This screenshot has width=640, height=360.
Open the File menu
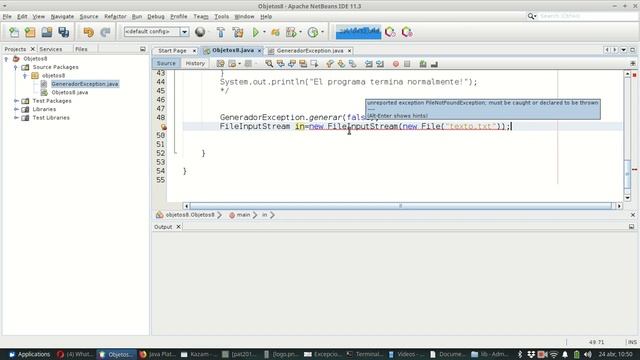tap(7, 16)
